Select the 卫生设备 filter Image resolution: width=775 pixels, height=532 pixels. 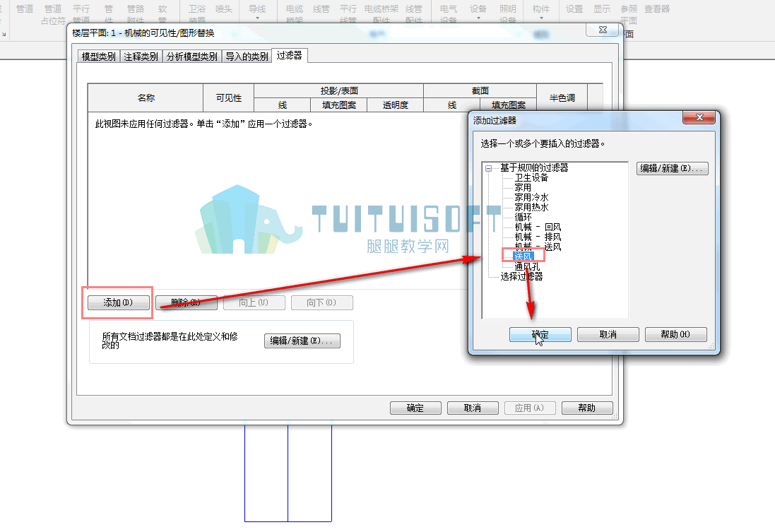click(531, 177)
